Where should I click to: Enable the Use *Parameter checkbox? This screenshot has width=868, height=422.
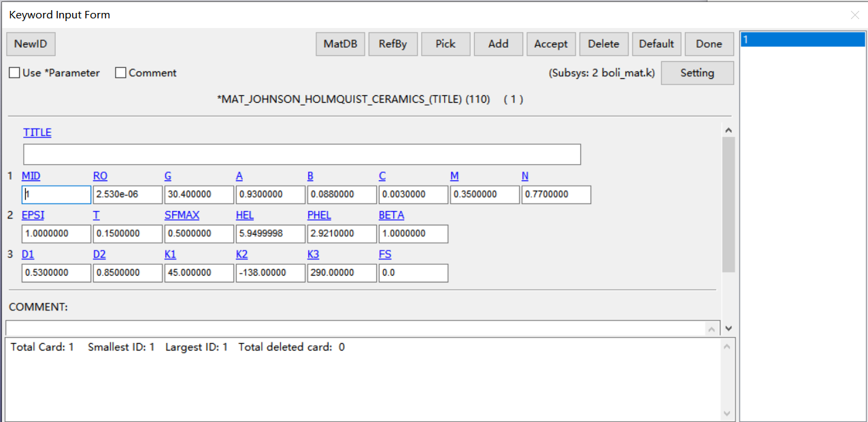(14, 72)
